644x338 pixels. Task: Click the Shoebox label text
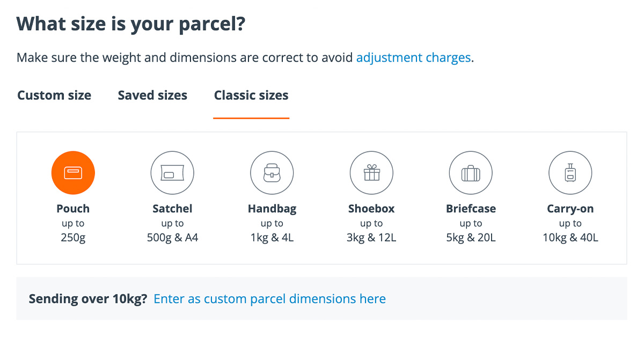(x=371, y=209)
